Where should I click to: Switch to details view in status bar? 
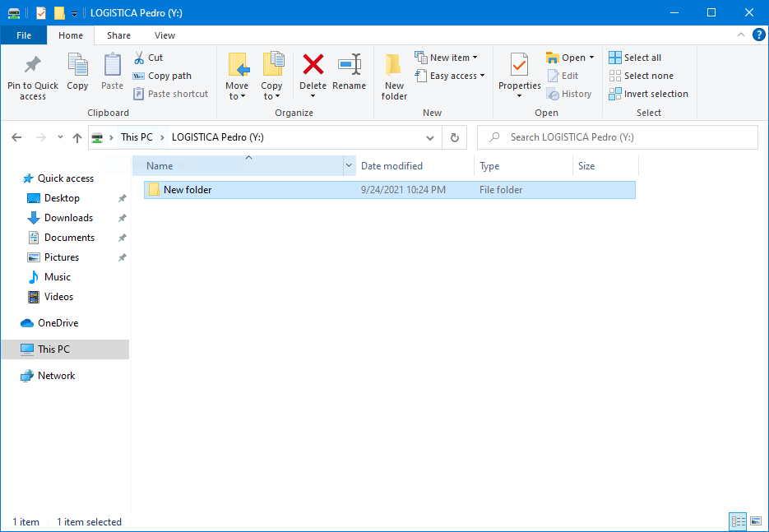tap(738, 521)
